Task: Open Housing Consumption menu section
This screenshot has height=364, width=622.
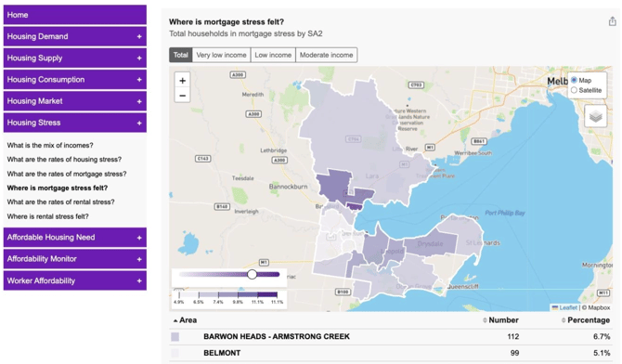Action: (x=75, y=79)
